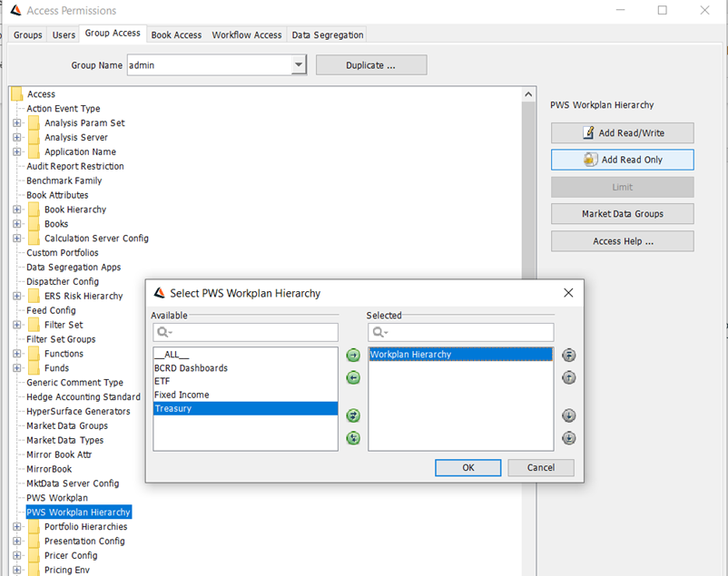The height and width of the screenshot is (576, 728).
Task: Confirm selection with OK button
Action: 468,467
